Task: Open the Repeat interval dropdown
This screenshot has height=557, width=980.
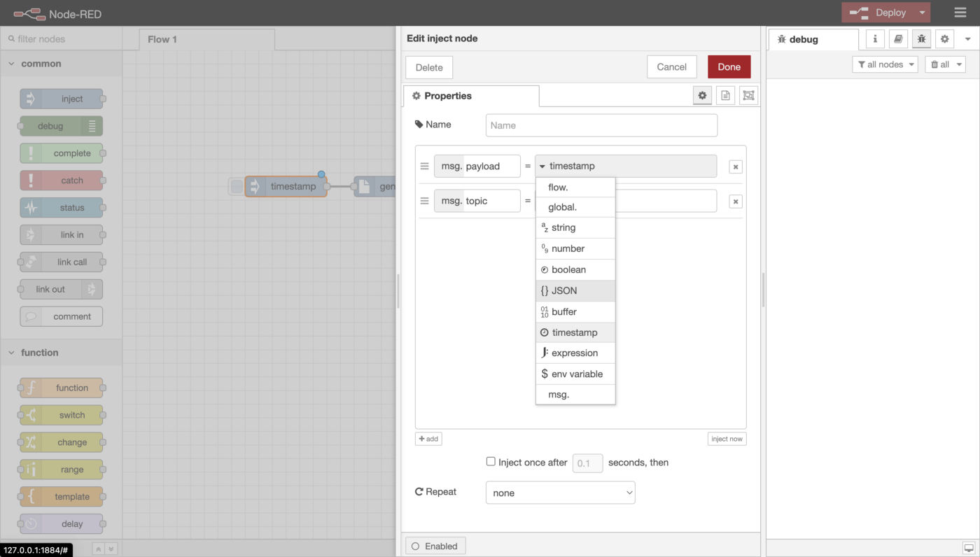Action: coord(560,493)
